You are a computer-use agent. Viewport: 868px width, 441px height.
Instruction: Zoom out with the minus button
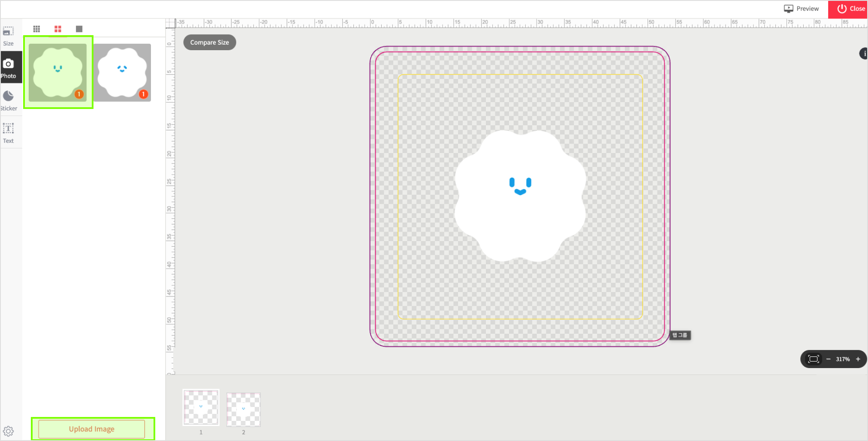tap(828, 359)
